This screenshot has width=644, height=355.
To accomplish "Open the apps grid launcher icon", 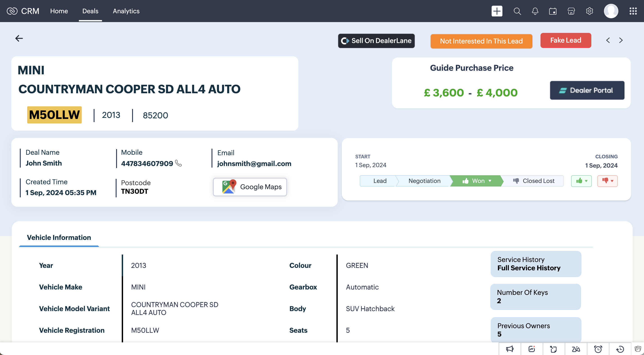I will coord(633,11).
